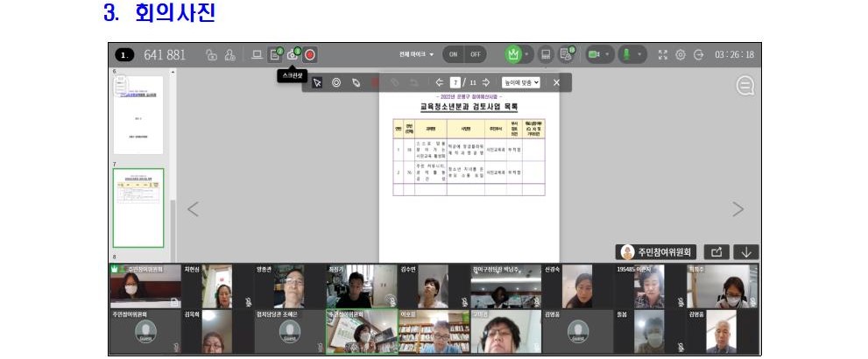Image resolution: width=868 pixels, height=359 pixels.
Task: Toggle the green microphone button
Action: point(626,55)
